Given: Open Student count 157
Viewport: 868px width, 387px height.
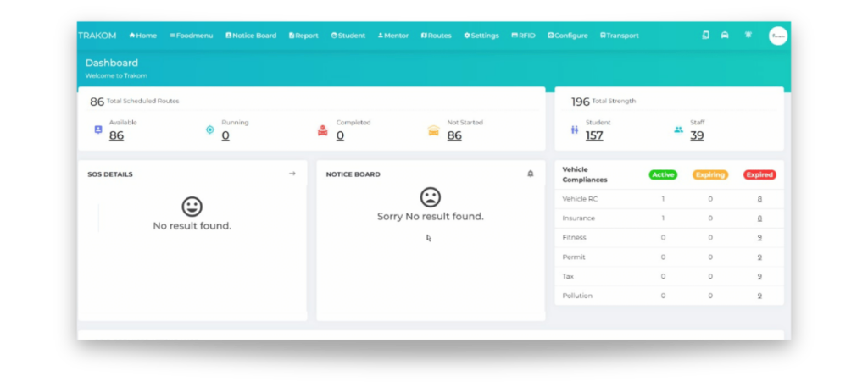Looking at the screenshot, I should coord(594,135).
